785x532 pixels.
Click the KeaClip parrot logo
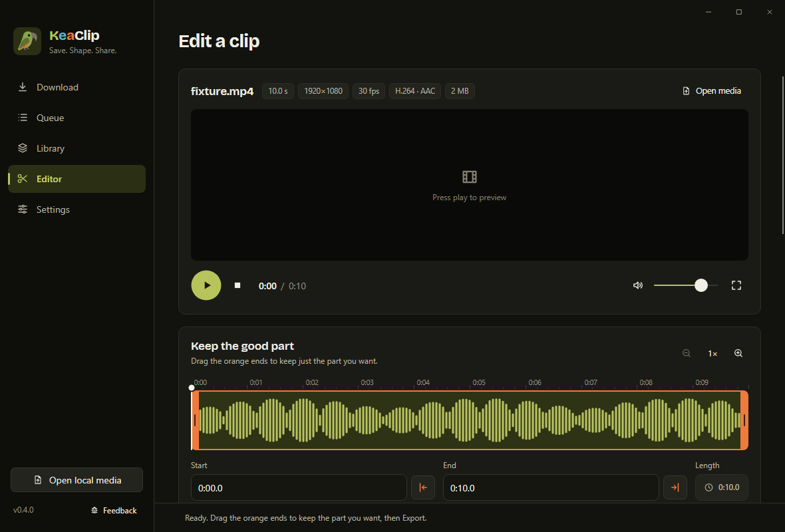click(27, 41)
